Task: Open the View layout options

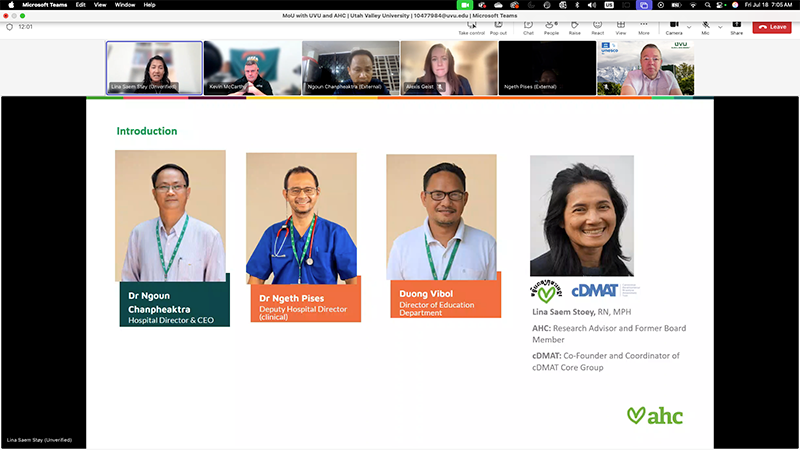Action: (x=621, y=25)
